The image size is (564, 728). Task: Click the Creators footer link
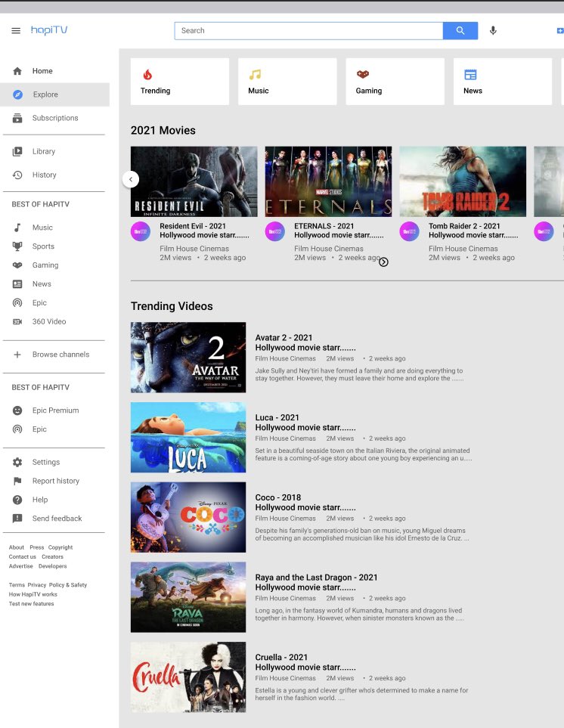tap(52, 556)
